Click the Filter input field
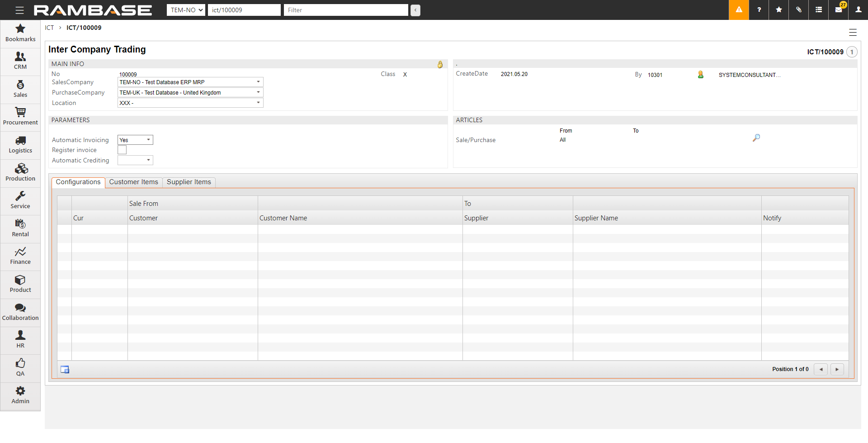This screenshot has height=443, width=868. pos(345,10)
